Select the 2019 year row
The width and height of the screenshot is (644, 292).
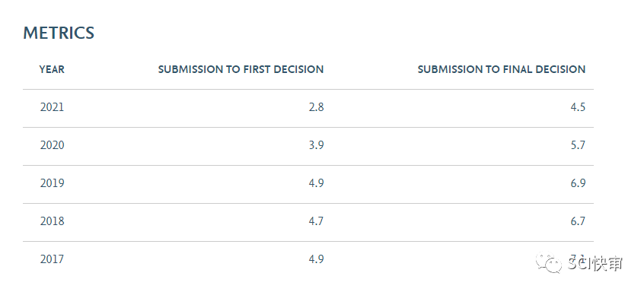308,184
